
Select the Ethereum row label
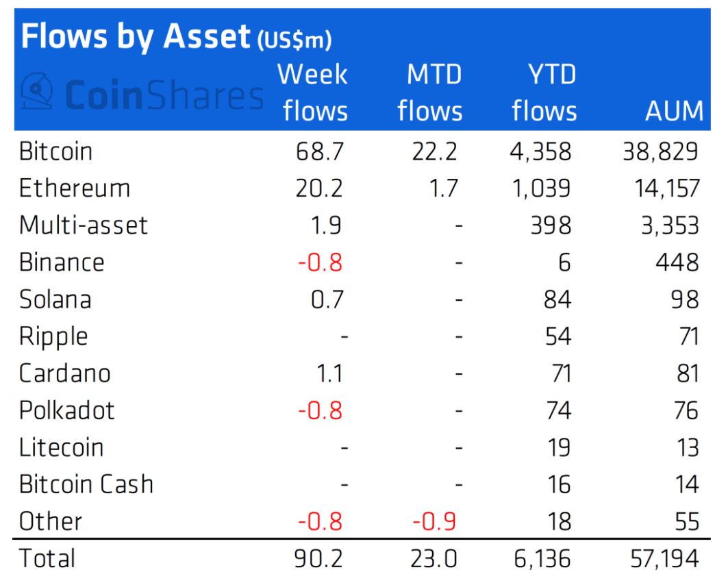pyautogui.click(x=74, y=188)
